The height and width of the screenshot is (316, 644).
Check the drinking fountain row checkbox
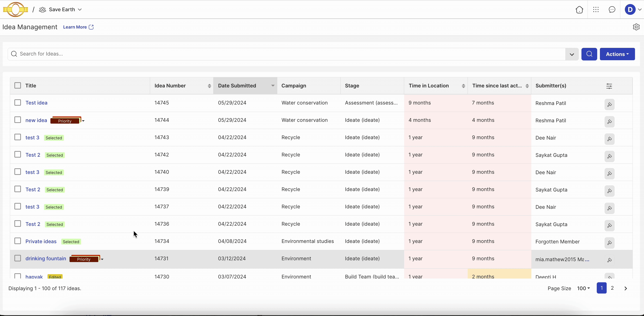pyautogui.click(x=18, y=258)
